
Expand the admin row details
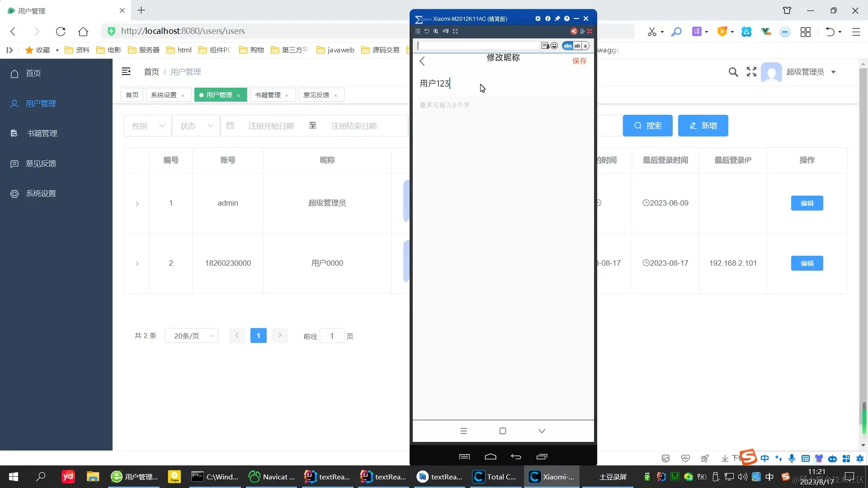coord(137,204)
